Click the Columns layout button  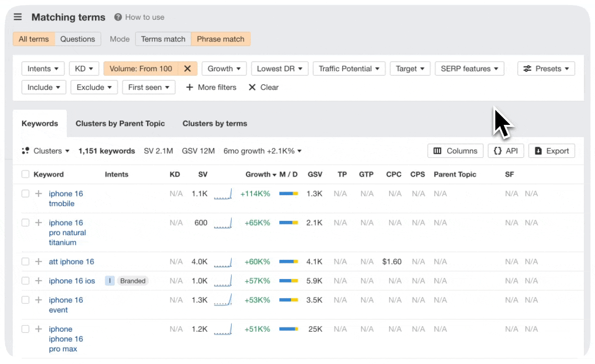click(455, 151)
